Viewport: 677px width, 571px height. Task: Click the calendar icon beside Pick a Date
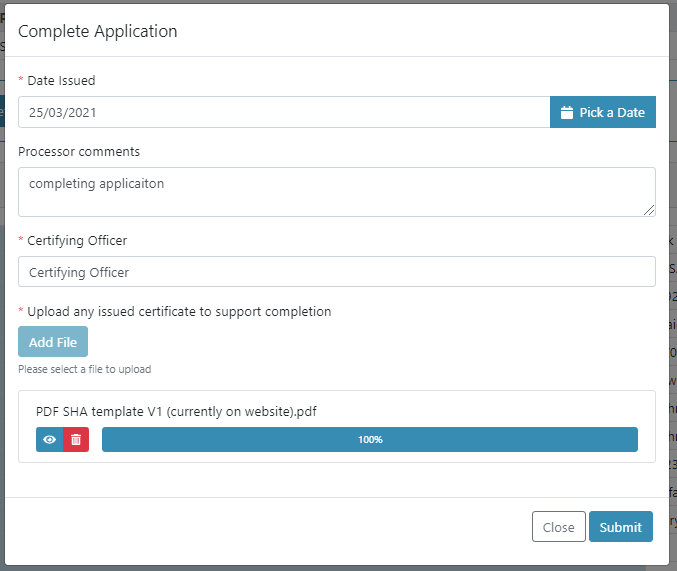click(566, 113)
